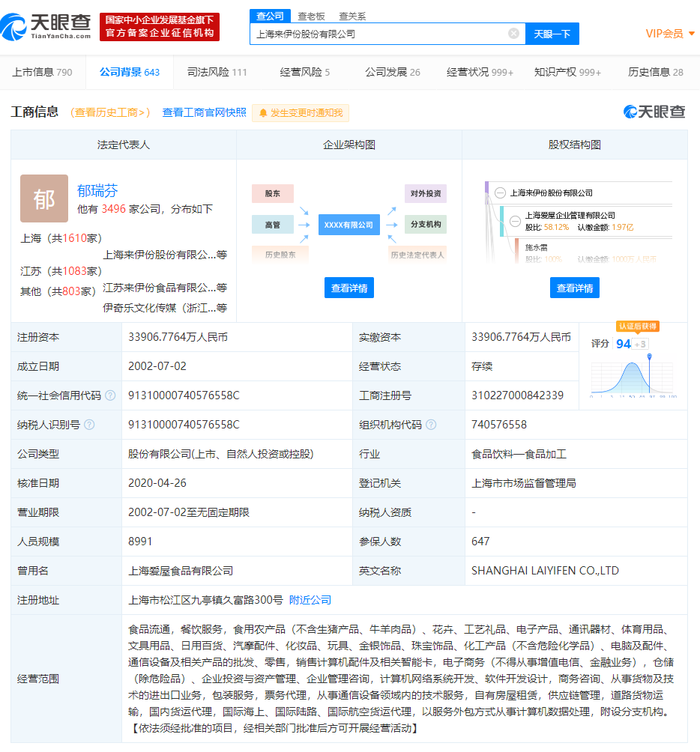The height and width of the screenshot is (752, 700).
Task: Open legal representative 郁瑞芬 link
Action: tap(97, 191)
